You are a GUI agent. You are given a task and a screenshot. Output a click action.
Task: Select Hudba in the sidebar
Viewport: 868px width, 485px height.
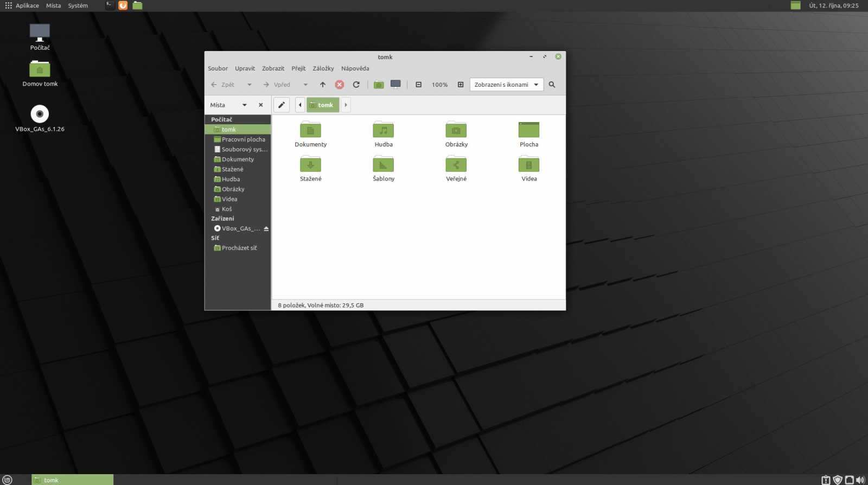pos(238,179)
